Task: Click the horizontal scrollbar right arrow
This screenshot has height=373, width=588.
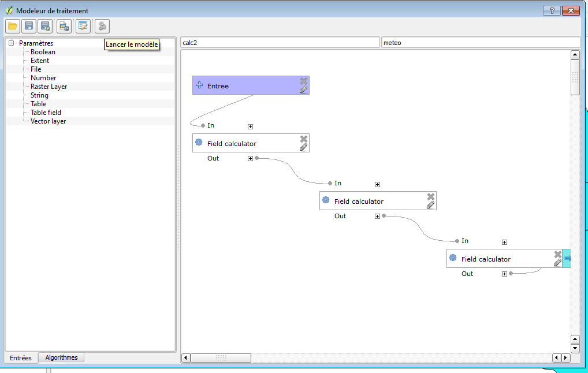Action: (565, 358)
